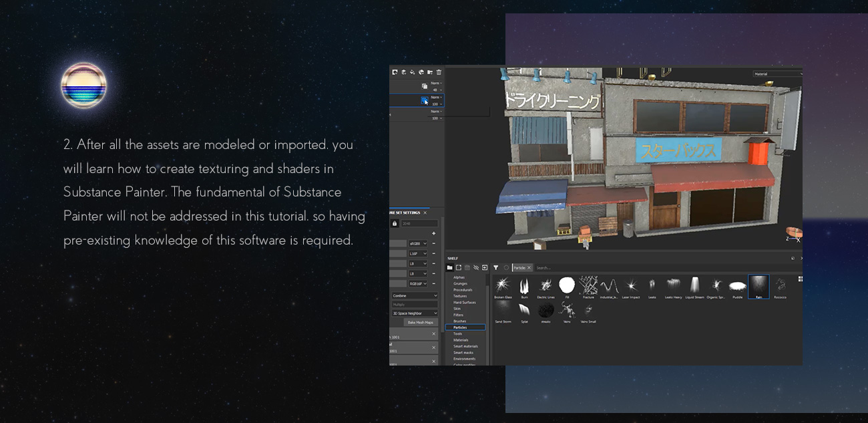
Task: Select the Broken Glass particle preset
Action: [503, 287]
